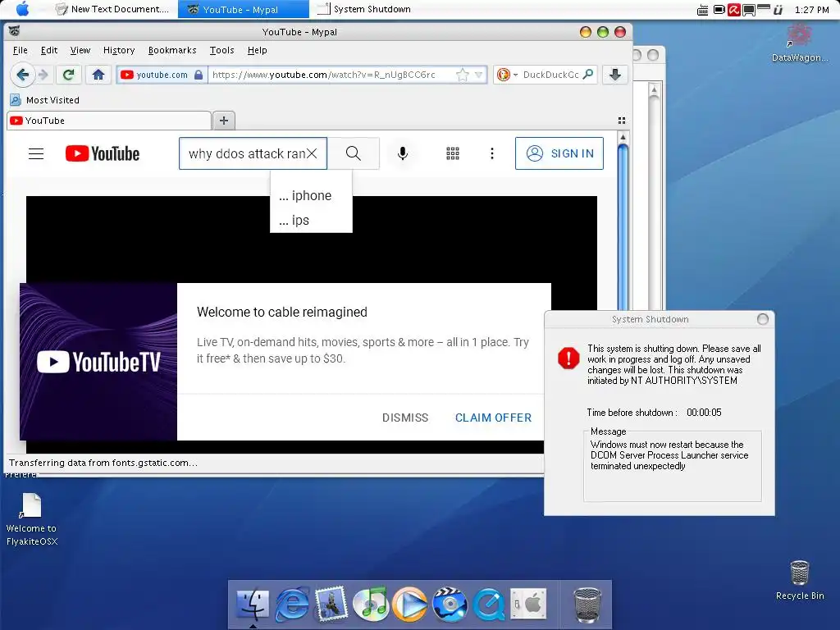Clear the YouTube search text with X
The width and height of the screenshot is (840, 630).
point(312,153)
